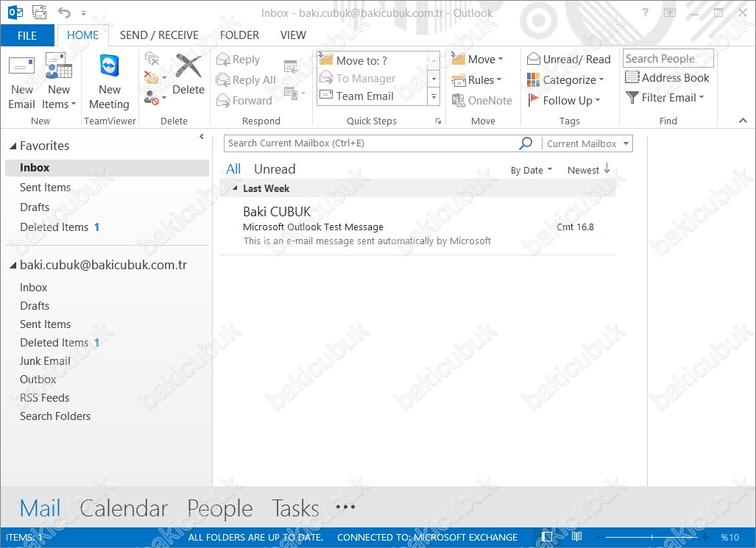Open the Microsoft Outlook Test Message email
Image resolution: width=756 pixels, height=548 pixels.
(417, 227)
